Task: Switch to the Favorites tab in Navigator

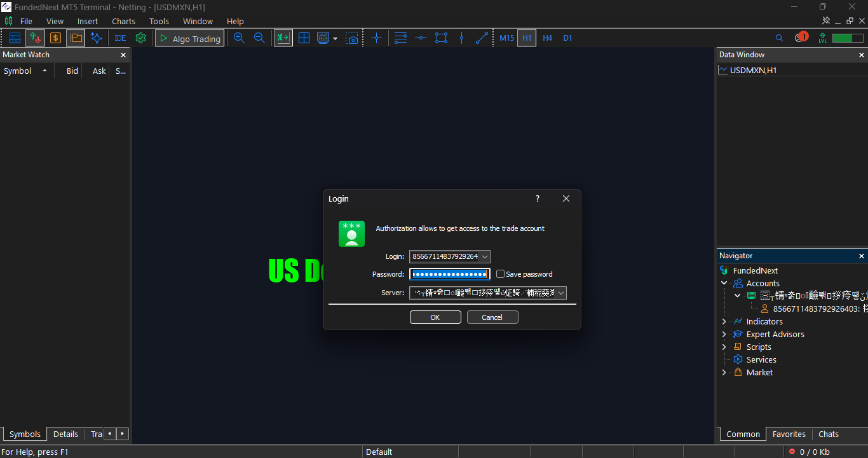Action: coord(789,434)
